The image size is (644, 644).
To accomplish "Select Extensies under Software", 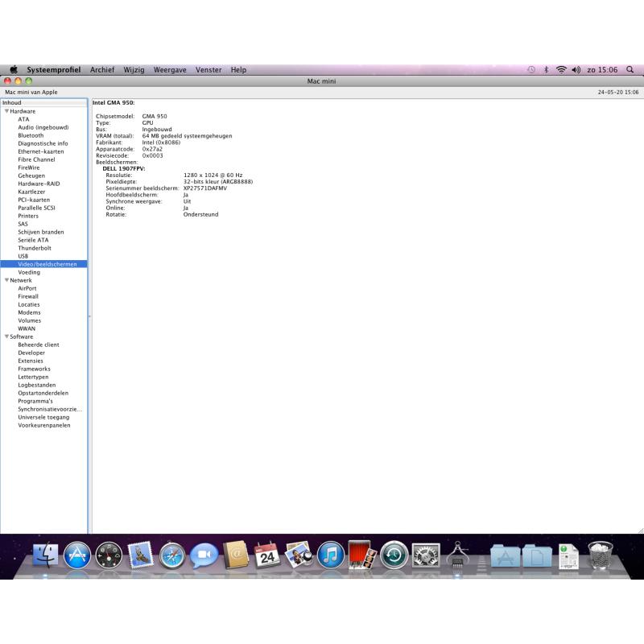I will pos(31,361).
